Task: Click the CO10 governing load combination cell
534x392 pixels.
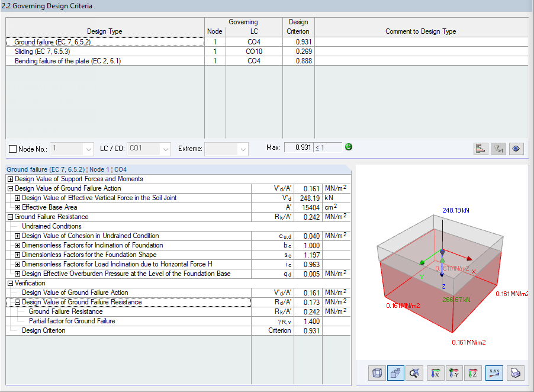Action: click(x=254, y=52)
